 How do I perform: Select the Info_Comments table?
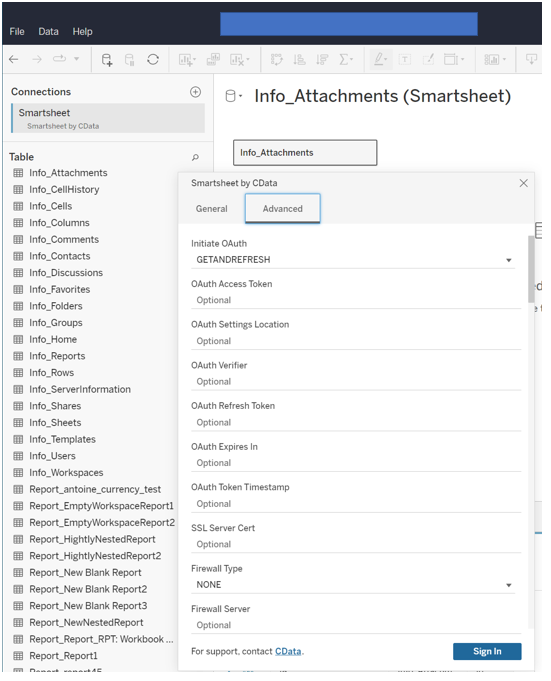coord(64,240)
